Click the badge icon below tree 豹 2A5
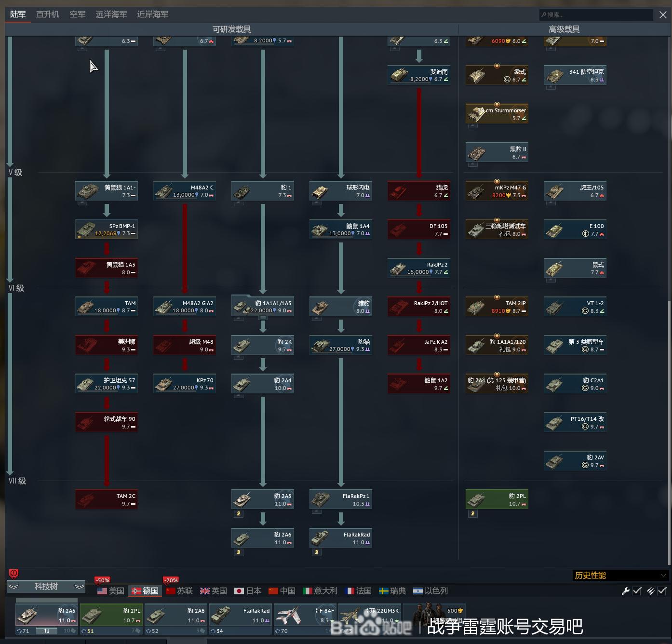 coord(239,514)
